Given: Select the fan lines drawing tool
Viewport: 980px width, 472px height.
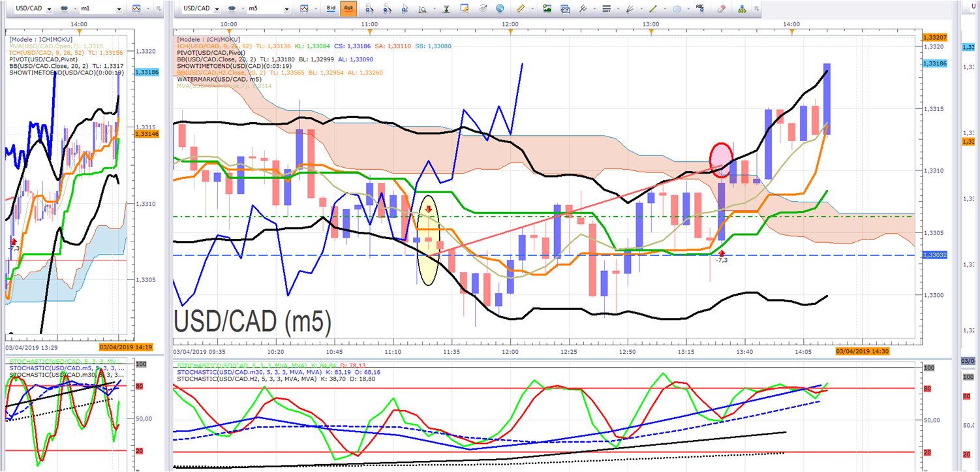Looking at the screenshot, I should click(x=630, y=9).
